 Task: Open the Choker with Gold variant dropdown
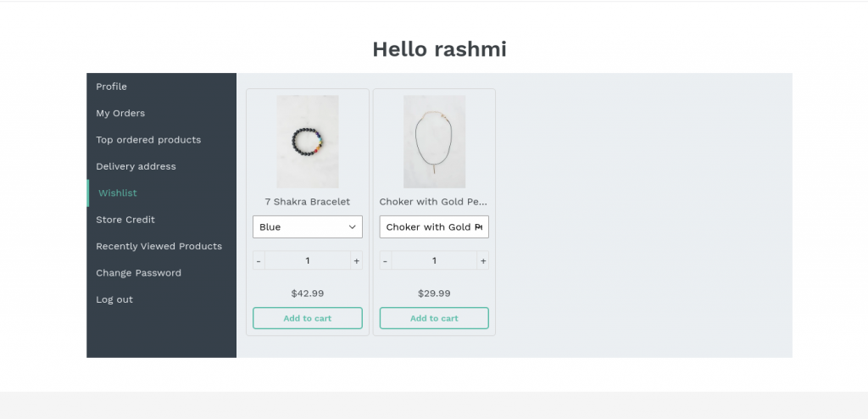[x=434, y=227]
